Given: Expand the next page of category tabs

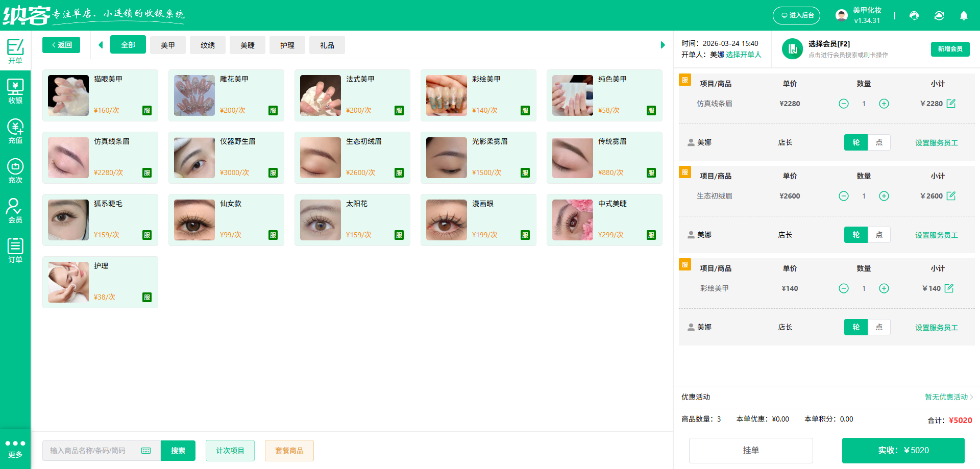Looking at the screenshot, I should point(663,45).
